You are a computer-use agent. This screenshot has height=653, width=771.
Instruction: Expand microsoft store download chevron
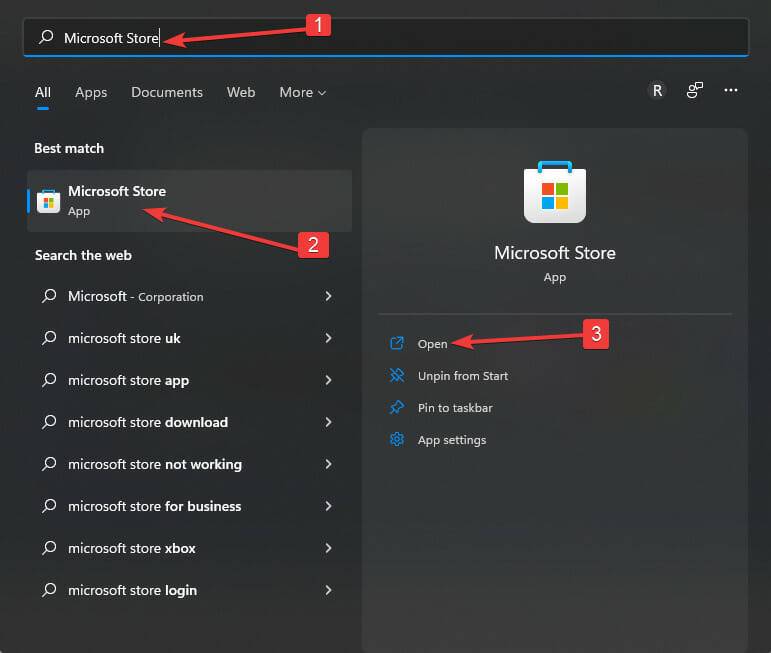pos(328,422)
